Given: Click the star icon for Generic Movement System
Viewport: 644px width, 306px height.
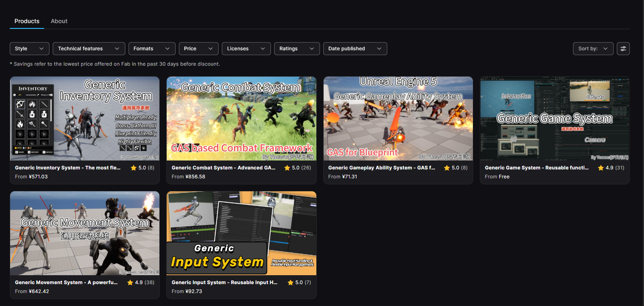Looking at the screenshot, I should (130, 282).
